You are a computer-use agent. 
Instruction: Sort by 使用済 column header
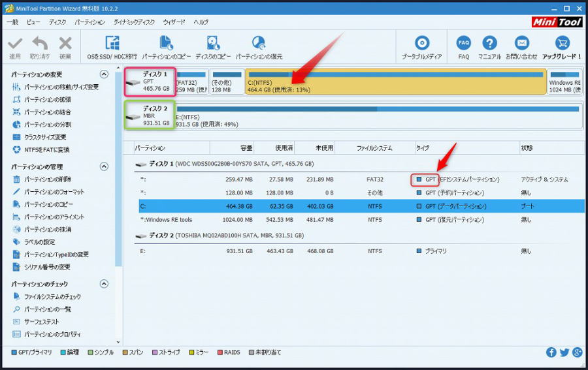coord(274,148)
